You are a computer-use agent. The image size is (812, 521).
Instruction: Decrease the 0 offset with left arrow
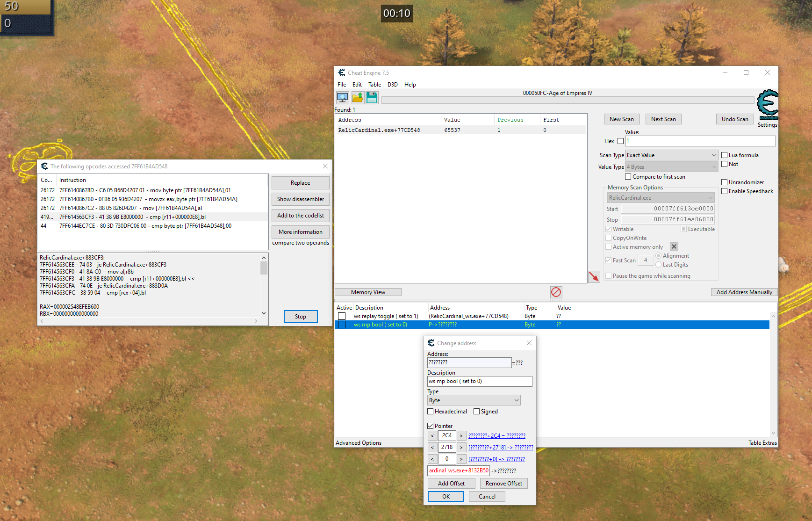click(432, 459)
